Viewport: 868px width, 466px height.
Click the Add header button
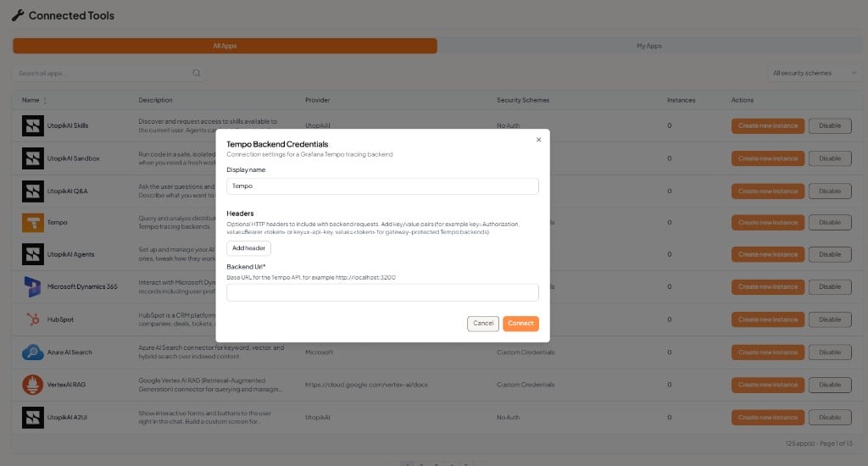pos(248,248)
